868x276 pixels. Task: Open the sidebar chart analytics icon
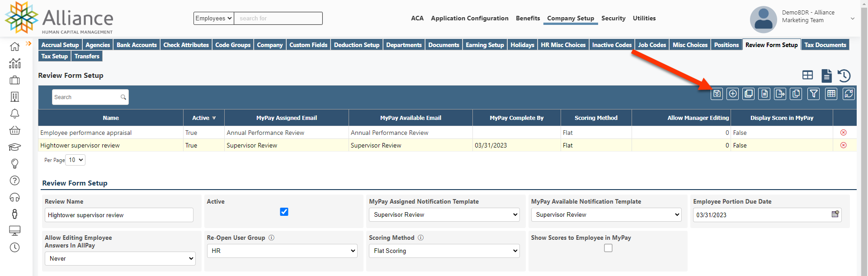[x=15, y=63]
